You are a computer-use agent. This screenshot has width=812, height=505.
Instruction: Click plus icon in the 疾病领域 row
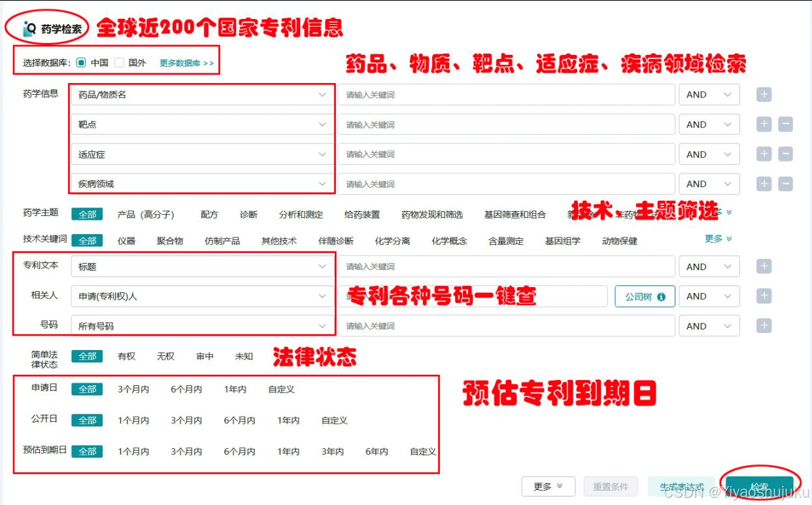(x=764, y=184)
